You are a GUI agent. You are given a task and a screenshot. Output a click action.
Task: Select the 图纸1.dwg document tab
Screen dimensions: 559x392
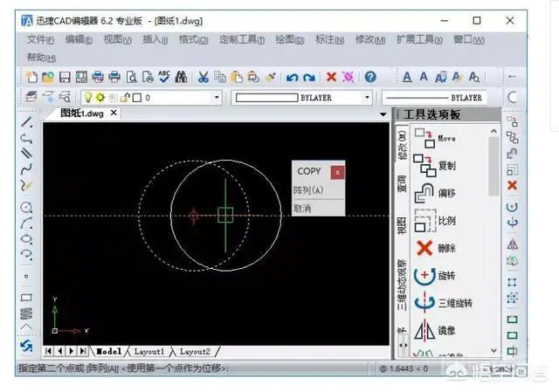[82, 113]
